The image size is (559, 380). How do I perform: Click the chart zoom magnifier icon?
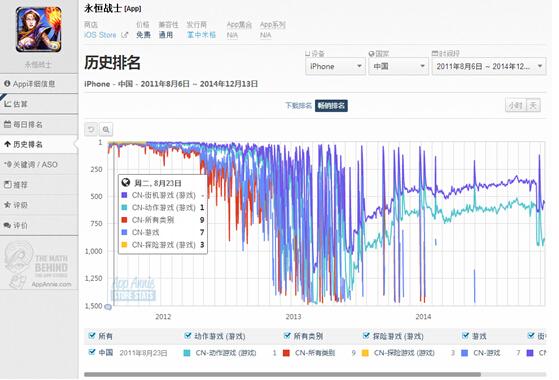(x=106, y=129)
